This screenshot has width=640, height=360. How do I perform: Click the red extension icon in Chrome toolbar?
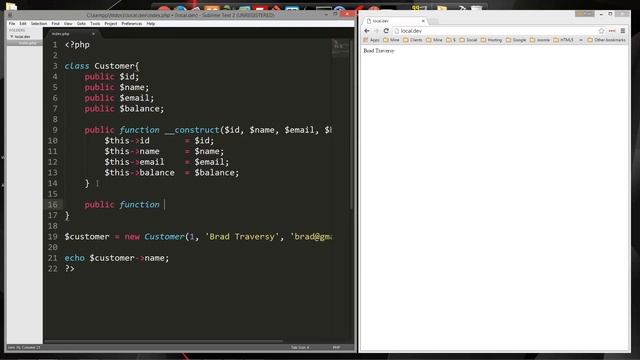[612, 31]
